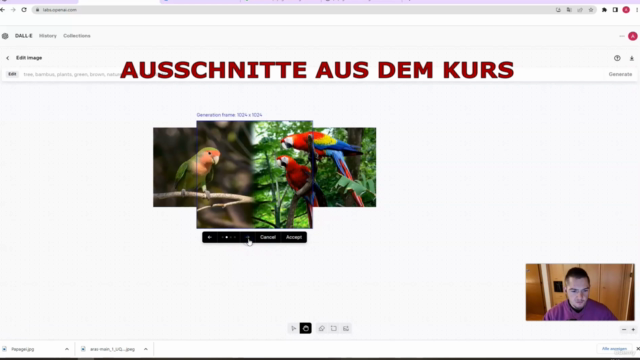Open the help question icon

point(617,58)
